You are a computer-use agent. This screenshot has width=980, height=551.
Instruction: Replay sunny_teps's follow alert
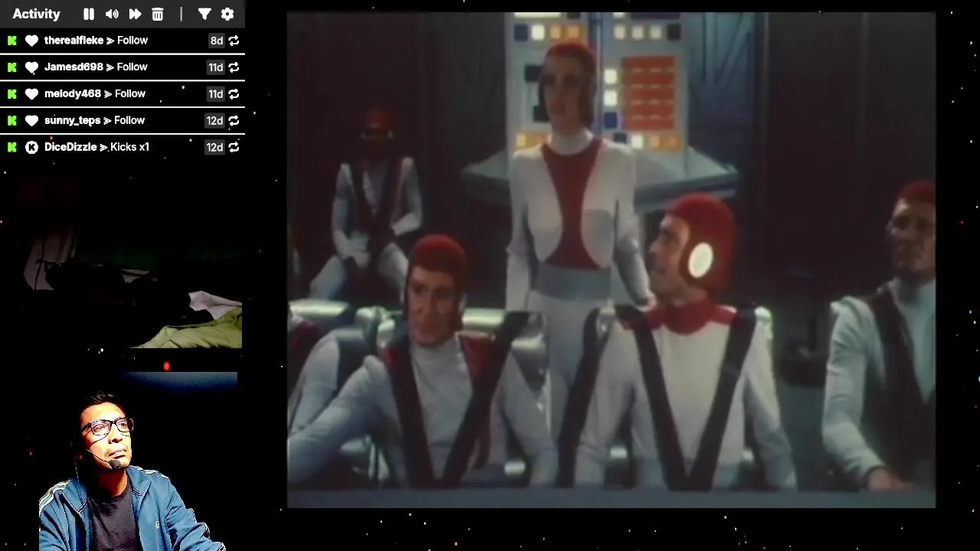coord(234,121)
